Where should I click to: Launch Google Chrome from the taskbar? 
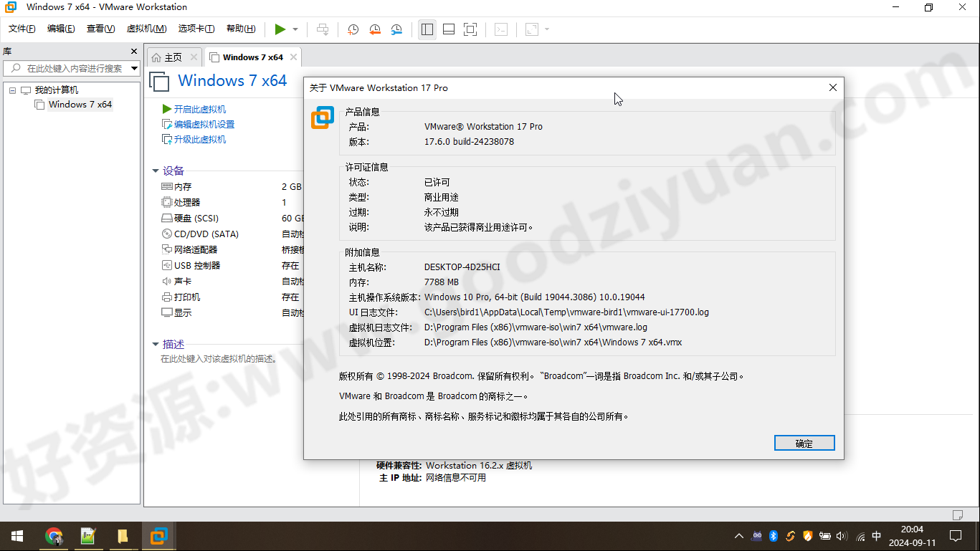point(54,535)
